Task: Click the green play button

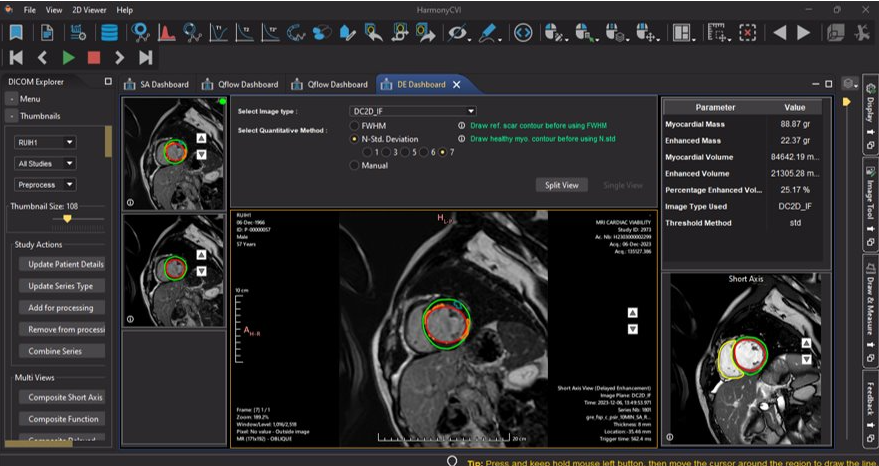Action: (x=68, y=58)
